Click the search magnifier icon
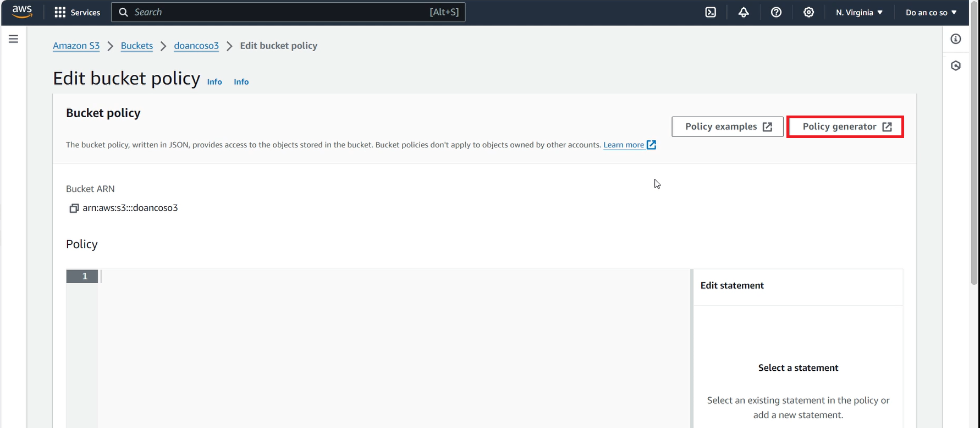 coord(124,12)
